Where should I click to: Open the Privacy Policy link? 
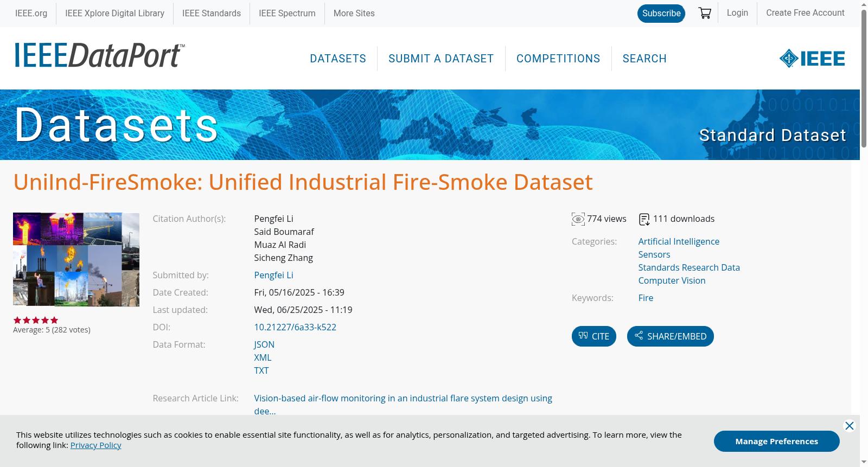pyautogui.click(x=95, y=445)
